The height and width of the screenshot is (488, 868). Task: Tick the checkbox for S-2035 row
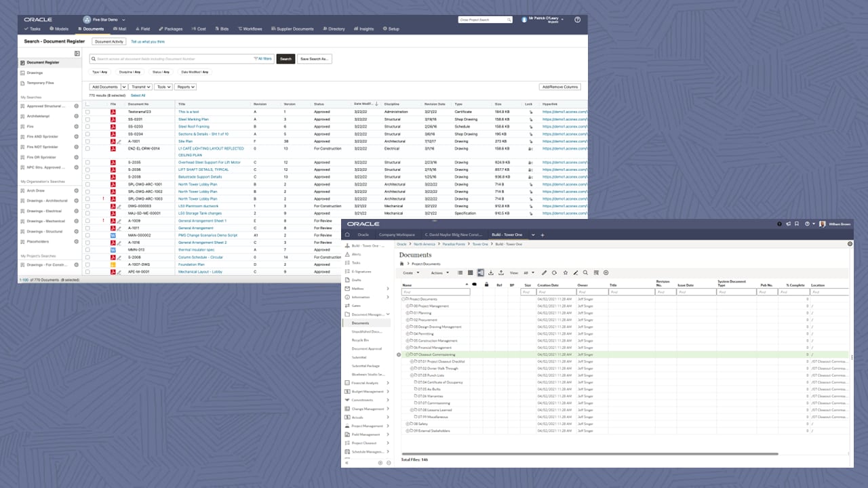[x=87, y=163]
